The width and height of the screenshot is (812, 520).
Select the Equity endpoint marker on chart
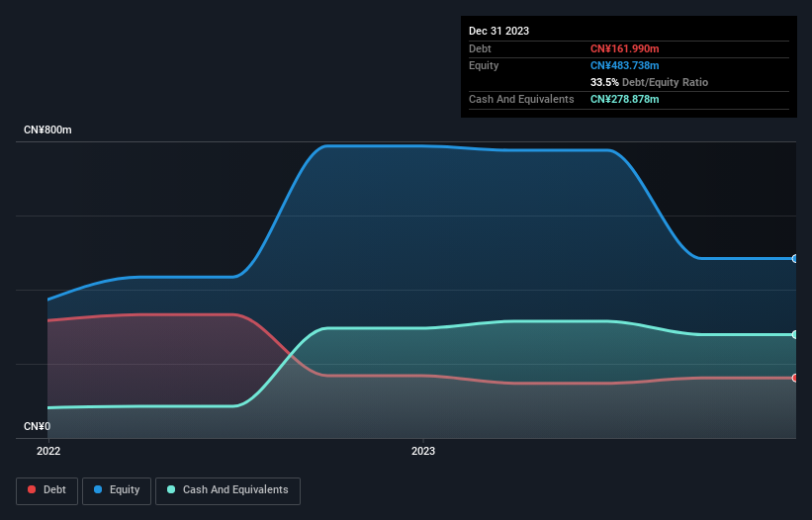click(795, 259)
